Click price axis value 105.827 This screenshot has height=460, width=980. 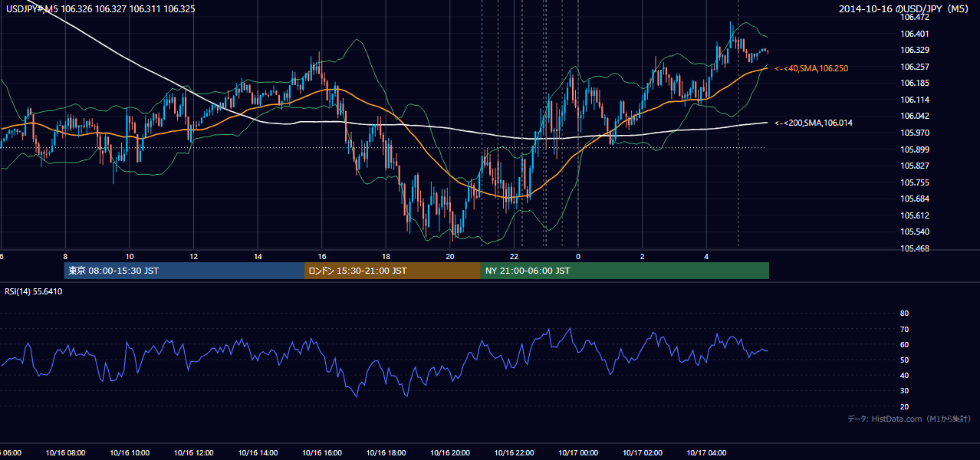[915, 166]
